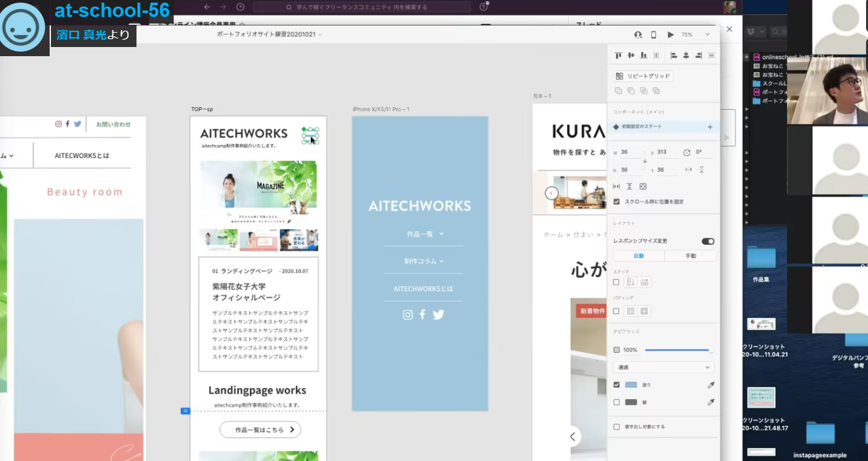Image resolution: width=868 pixels, height=461 pixels.
Task: Open the light blue fill color swatch
Action: pyautogui.click(x=631, y=385)
